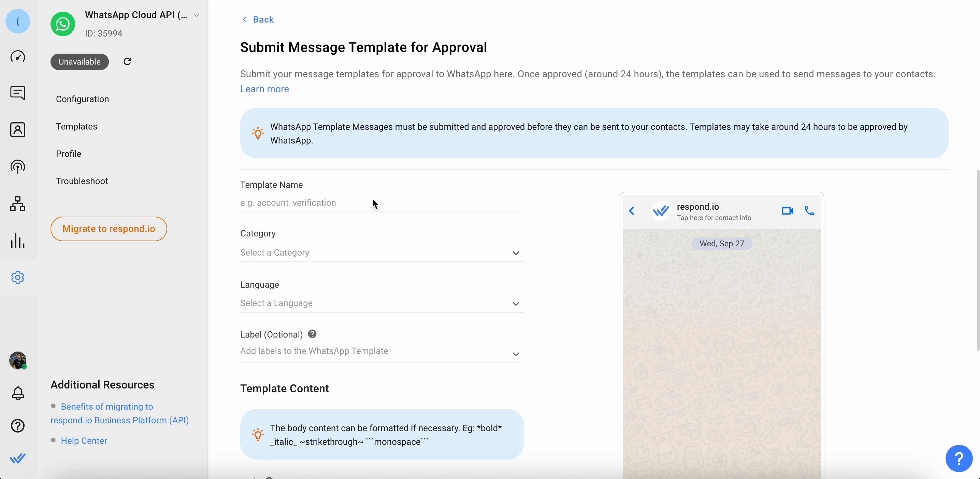Expand the WhatsApp Cloud API channel selector
Screen dimensions: 980x479
tap(196, 15)
